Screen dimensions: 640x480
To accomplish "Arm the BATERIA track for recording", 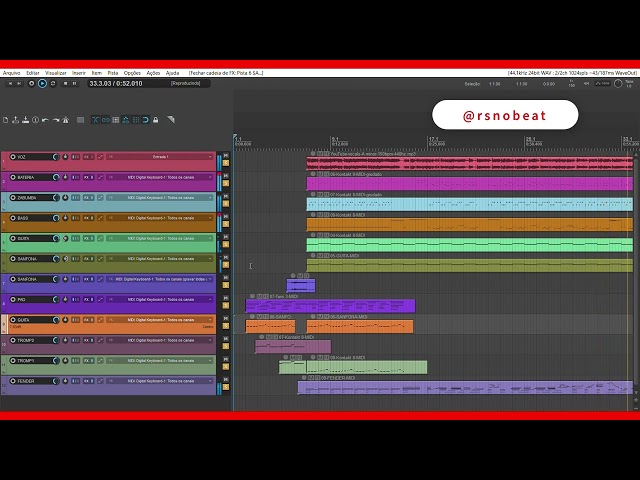I will (13, 177).
